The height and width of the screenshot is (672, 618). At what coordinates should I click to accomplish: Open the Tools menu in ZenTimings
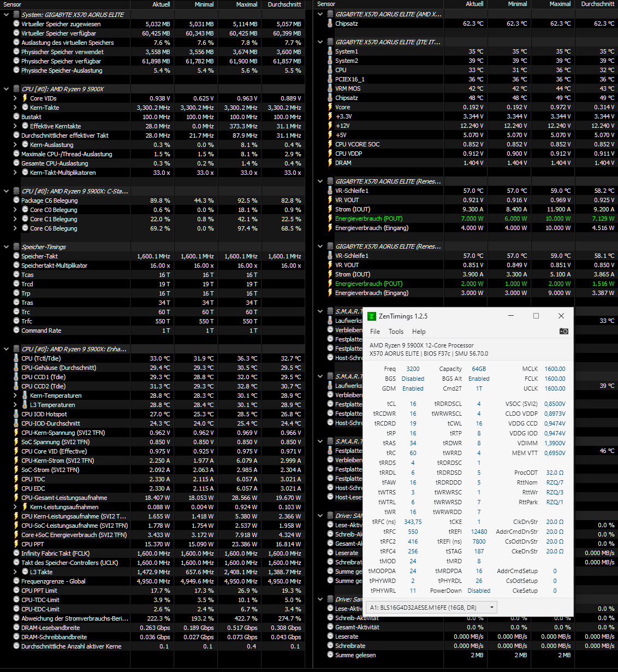coord(396,332)
